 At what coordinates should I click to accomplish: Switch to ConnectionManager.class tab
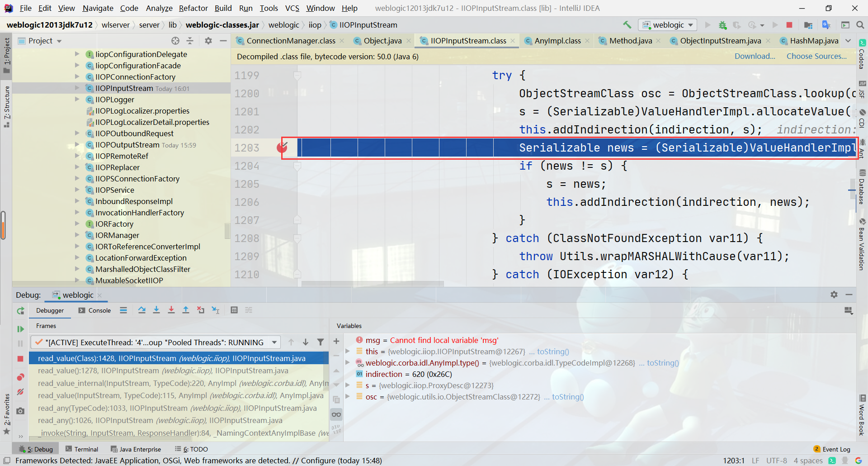290,41
